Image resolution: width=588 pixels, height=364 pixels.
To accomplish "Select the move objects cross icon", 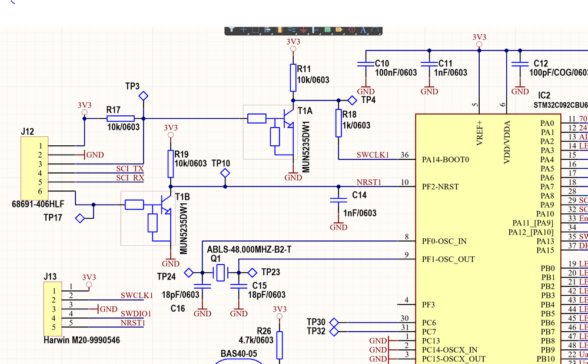I will (x=243, y=29).
